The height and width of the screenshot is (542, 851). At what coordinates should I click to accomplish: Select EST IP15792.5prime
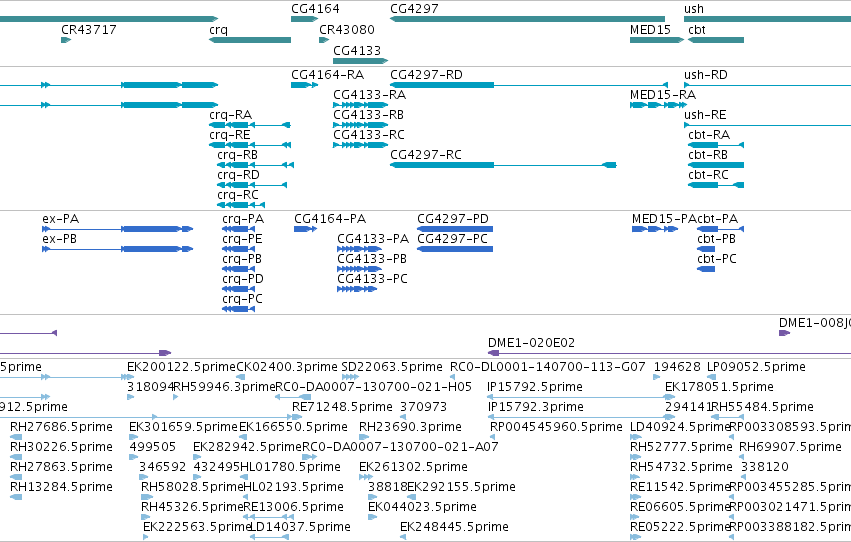point(581,397)
